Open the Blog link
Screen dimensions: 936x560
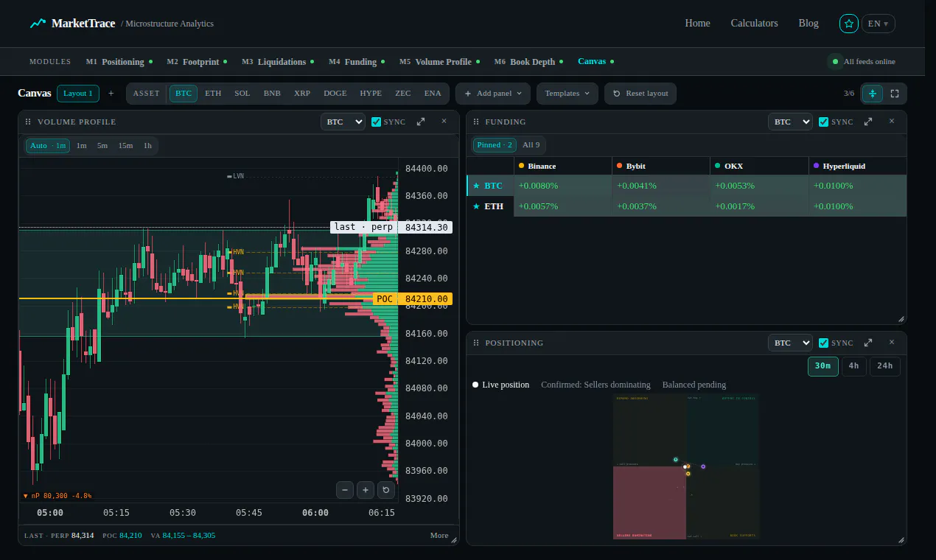tap(808, 24)
